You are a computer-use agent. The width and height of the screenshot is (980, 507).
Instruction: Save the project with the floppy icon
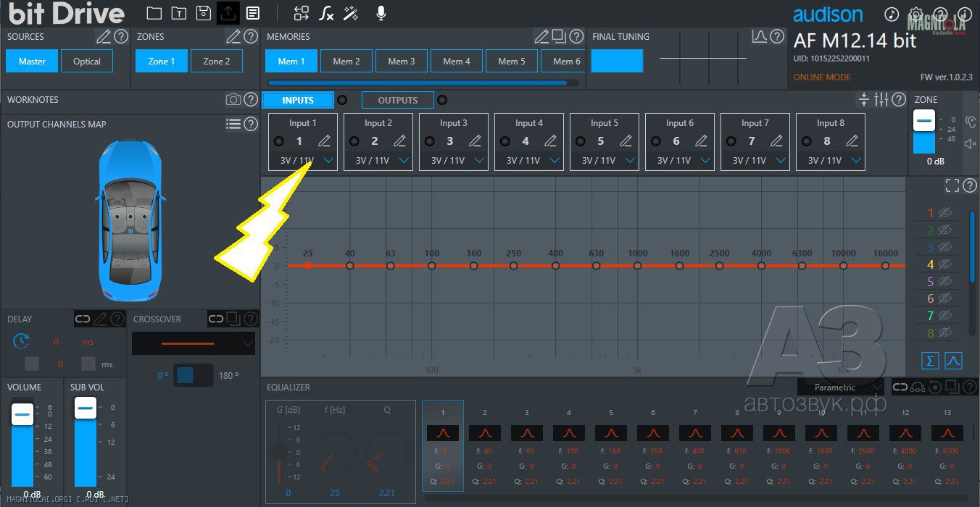pyautogui.click(x=204, y=13)
